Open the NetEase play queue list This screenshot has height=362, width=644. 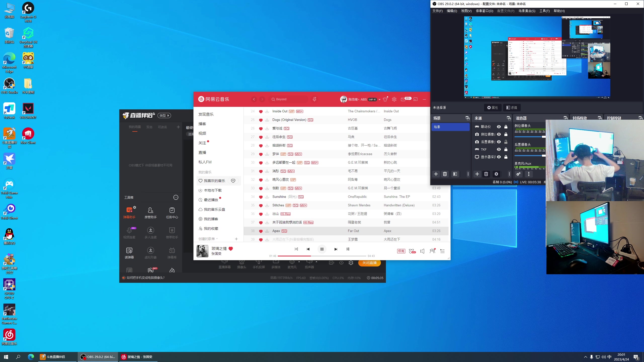[x=442, y=251]
